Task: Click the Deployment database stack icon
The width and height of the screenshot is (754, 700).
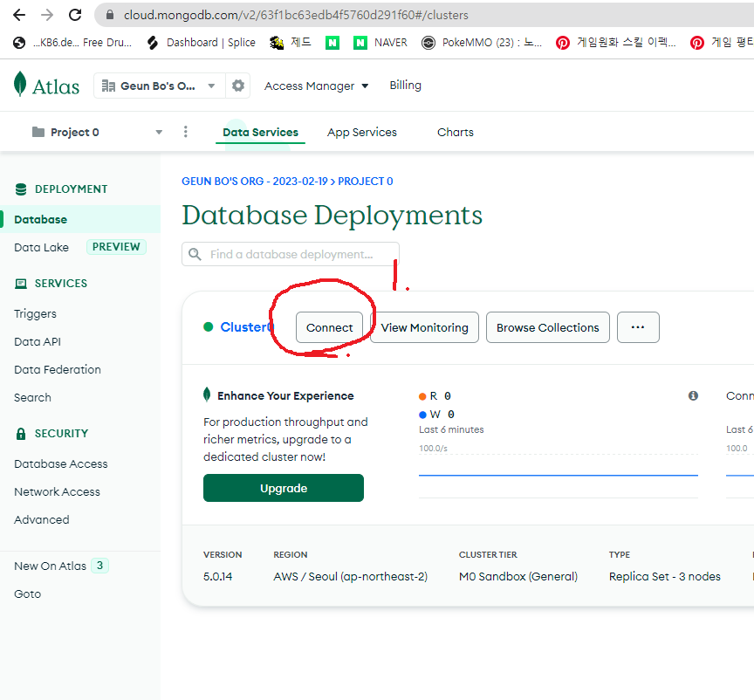Action: click(21, 189)
